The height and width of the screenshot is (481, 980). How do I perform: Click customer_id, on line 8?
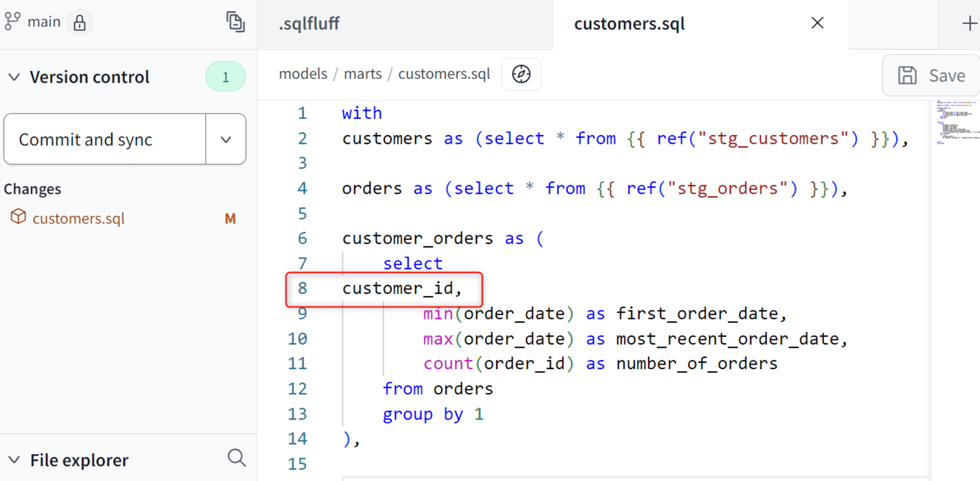402,289
